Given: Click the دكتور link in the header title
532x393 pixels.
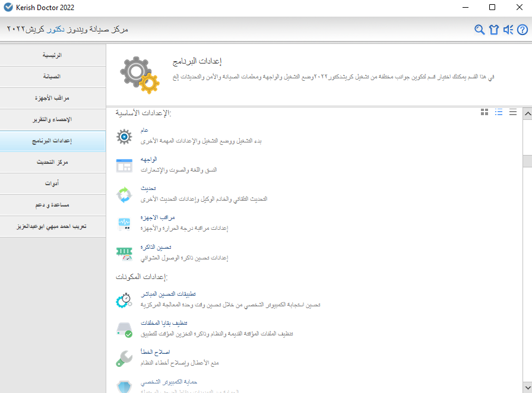Looking at the screenshot, I should click(x=56, y=30).
